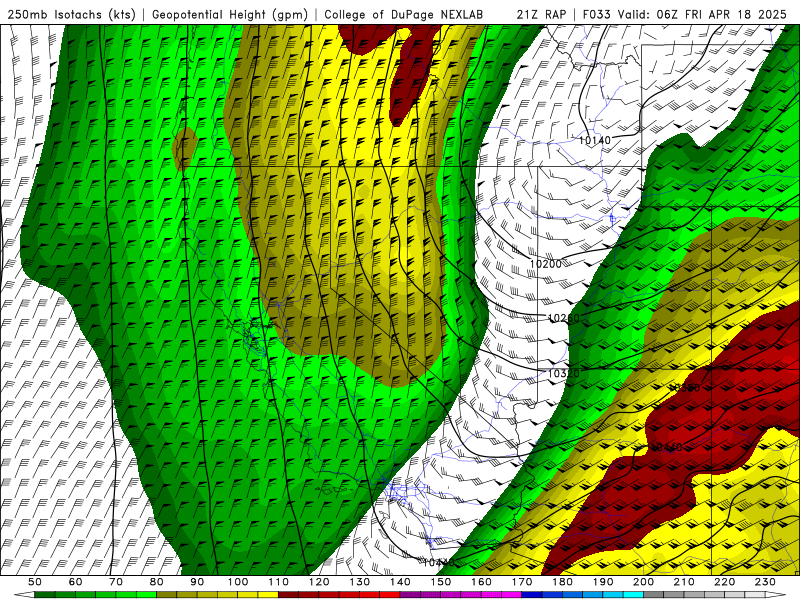Click the 170 kts color bar label

click(x=522, y=582)
